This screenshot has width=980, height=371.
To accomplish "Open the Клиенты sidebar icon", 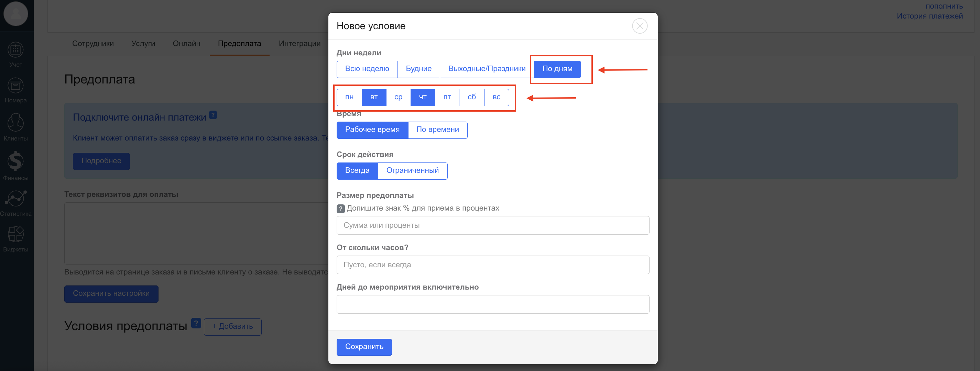I will coord(15,123).
